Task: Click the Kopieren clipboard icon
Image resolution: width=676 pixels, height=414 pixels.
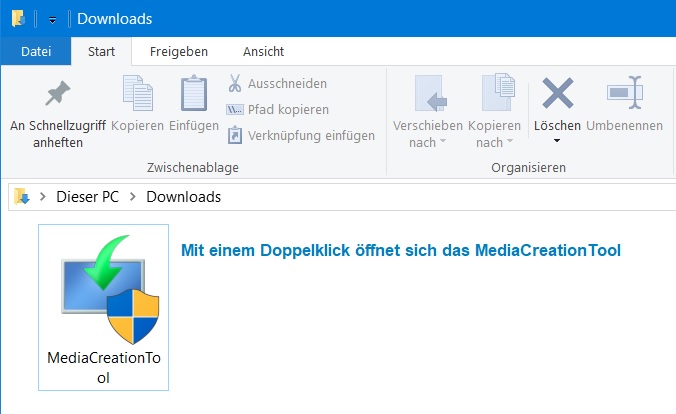Action: 138,93
